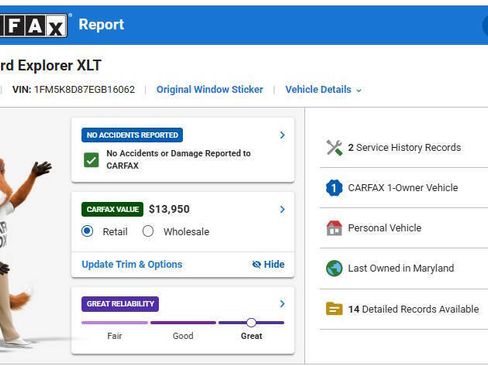Expand the CARFAX Value card arrow
This screenshot has width=488, height=366.
point(282,209)
